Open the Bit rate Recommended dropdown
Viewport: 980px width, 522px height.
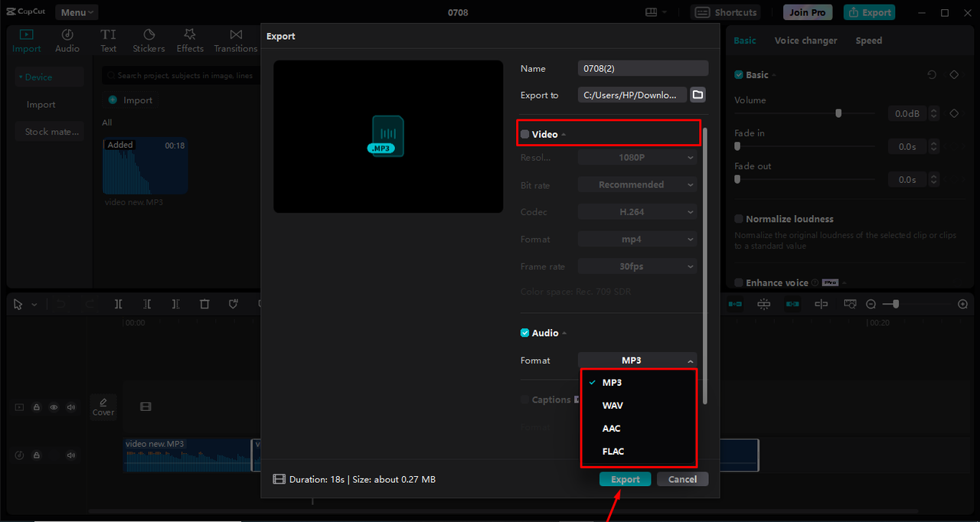pyautogui.click(x=638, y=184)
